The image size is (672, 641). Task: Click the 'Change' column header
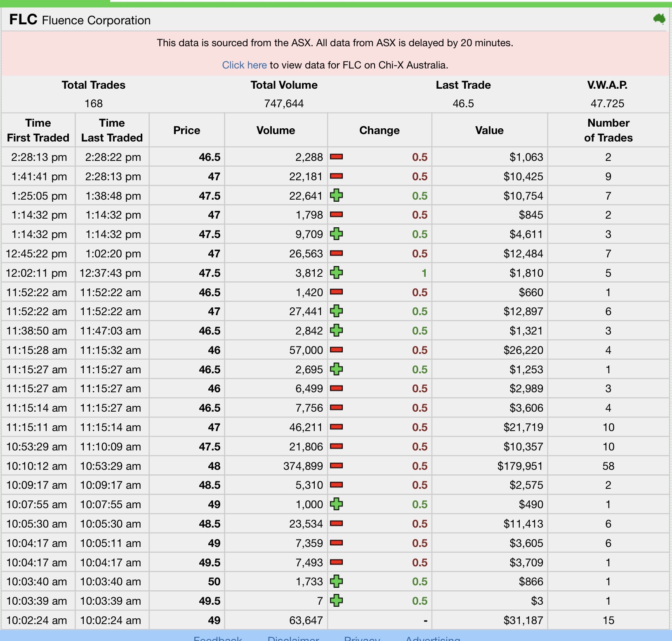pos(380,130)
